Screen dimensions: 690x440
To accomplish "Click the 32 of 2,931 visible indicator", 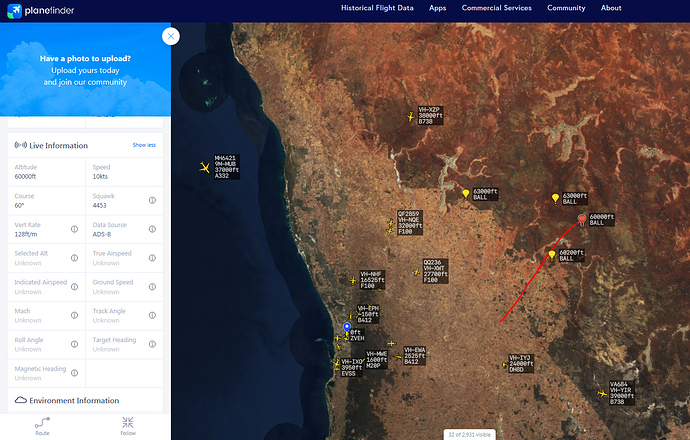I will point(470,434).
